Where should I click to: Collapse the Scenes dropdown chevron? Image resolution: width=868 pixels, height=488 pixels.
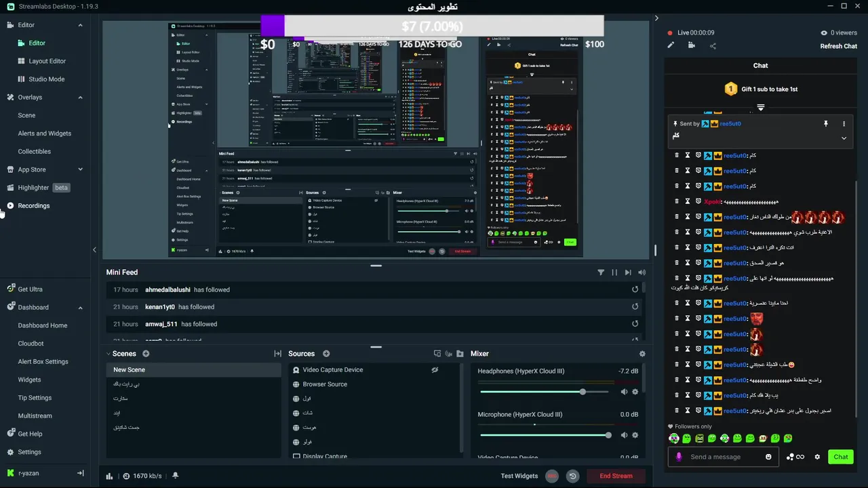[108, 354]
